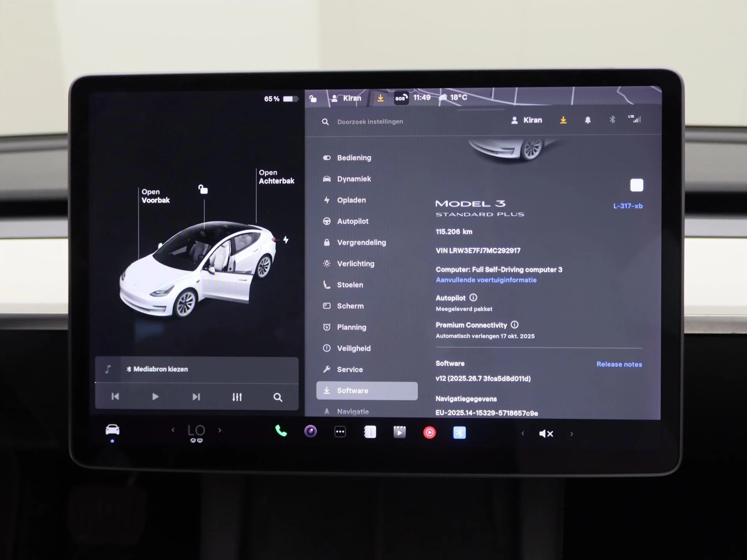Open the Opladen settings section
Image resolution: width=747 pixels, height=560 pixels.
(351, 200)
